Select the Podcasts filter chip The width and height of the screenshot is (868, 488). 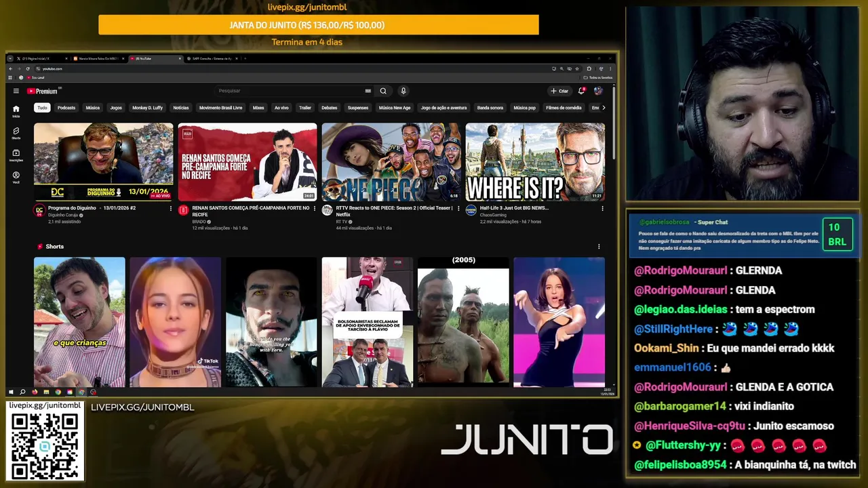[66, 108]
